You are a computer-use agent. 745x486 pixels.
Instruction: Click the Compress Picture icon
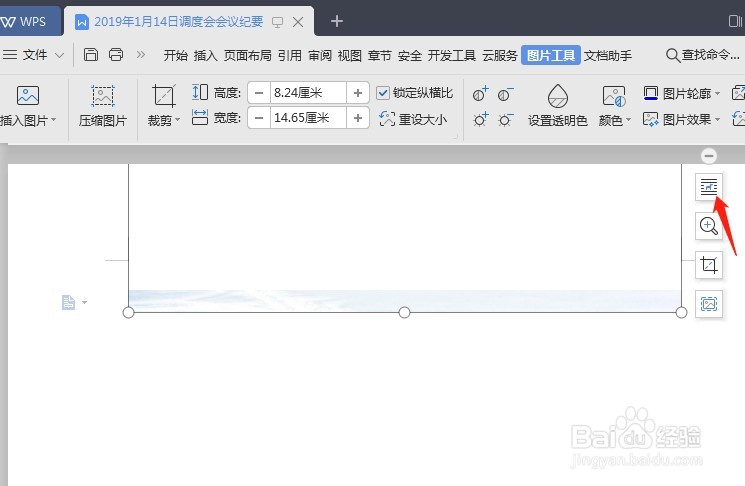pyautogui.click(x=103, y=96)
